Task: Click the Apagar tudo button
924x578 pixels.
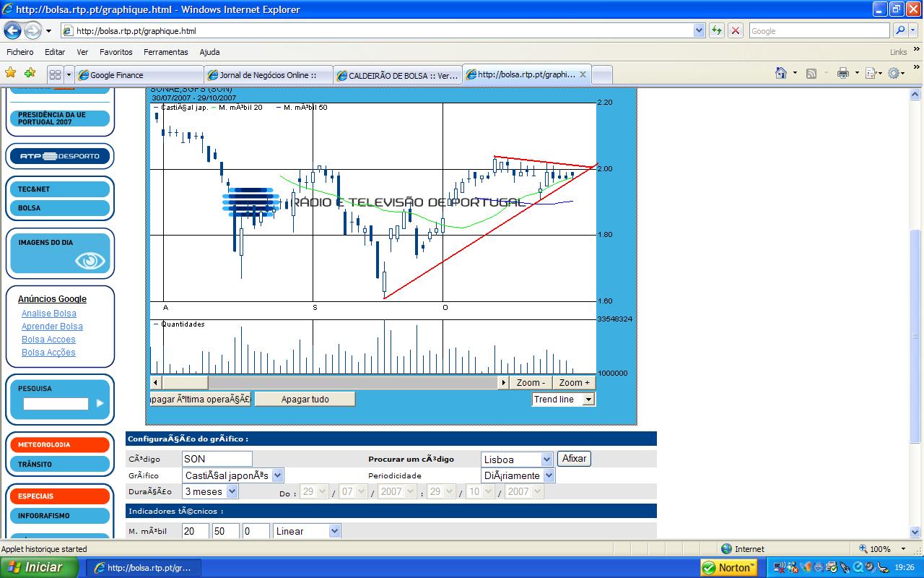Action: tap(305, 399)
